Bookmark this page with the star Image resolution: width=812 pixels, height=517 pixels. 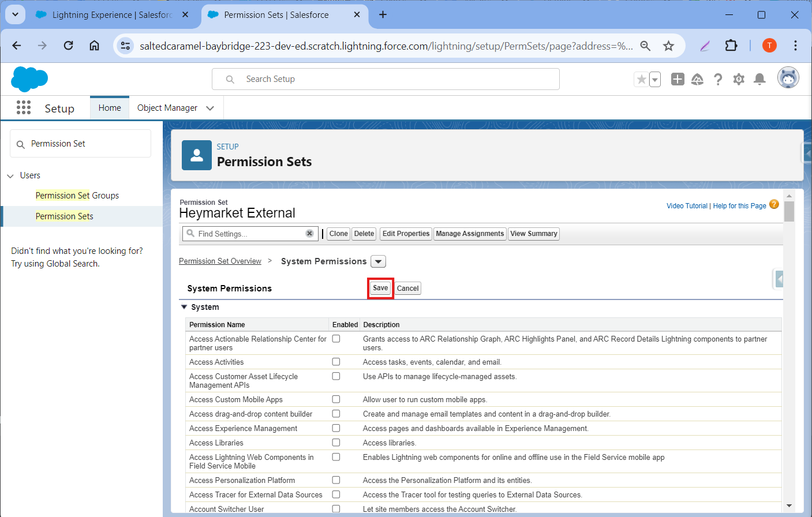coord(668,46)
